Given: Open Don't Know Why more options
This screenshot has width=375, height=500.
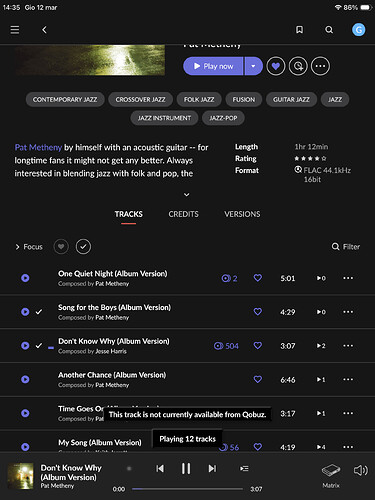Looking at the screenshot, I should [348, 346].
